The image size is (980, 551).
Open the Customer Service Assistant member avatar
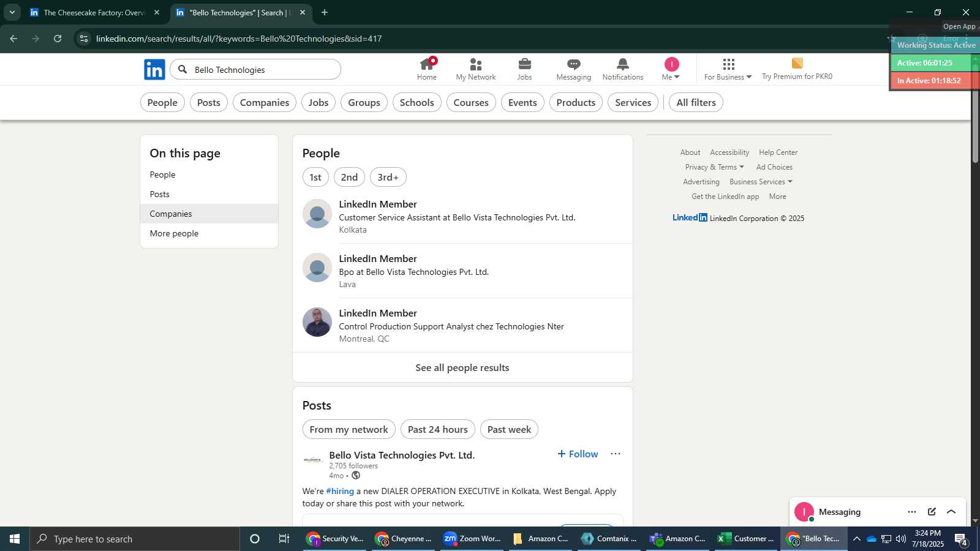click(x=317, y=214)
